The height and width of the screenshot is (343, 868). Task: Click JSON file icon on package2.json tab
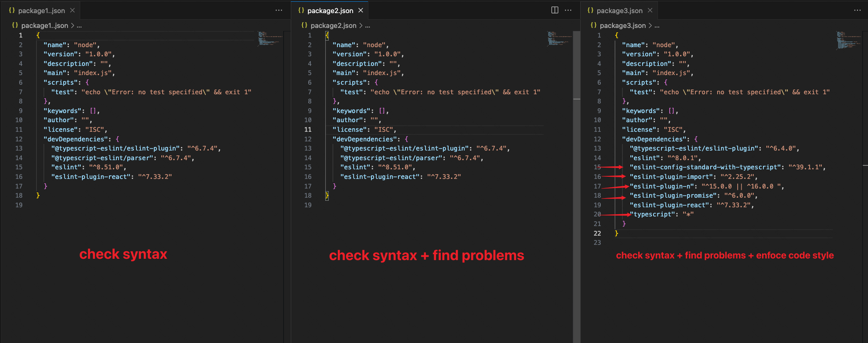tap(301, 10)
